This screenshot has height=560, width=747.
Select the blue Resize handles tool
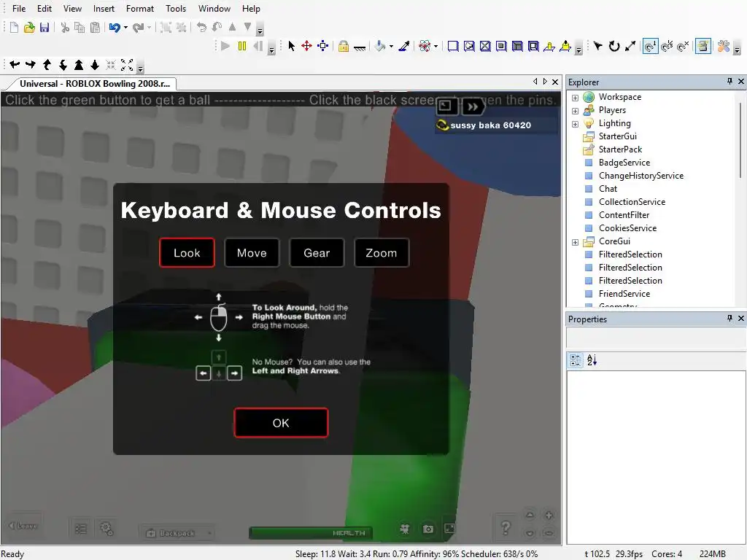click(323, 46)
